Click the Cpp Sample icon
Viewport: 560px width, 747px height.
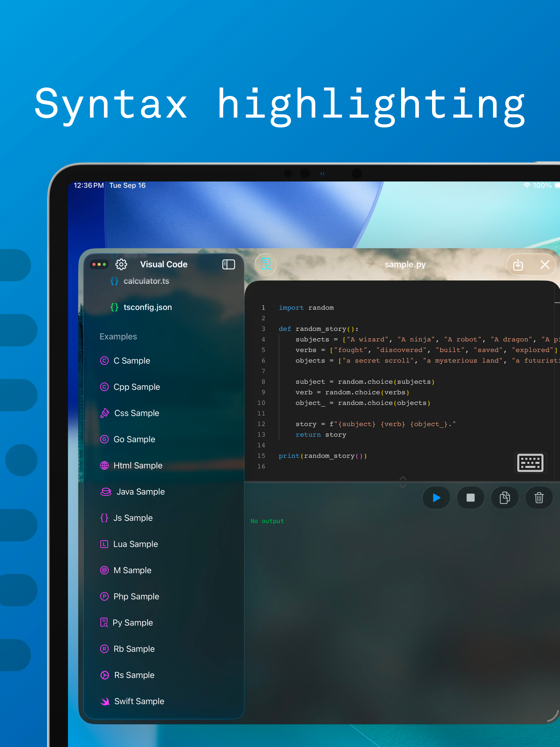click(x=104, y=387)
